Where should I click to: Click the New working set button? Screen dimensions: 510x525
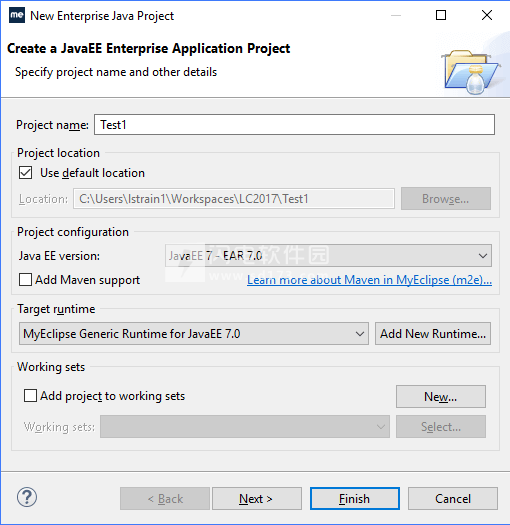[x=441, y=396]
